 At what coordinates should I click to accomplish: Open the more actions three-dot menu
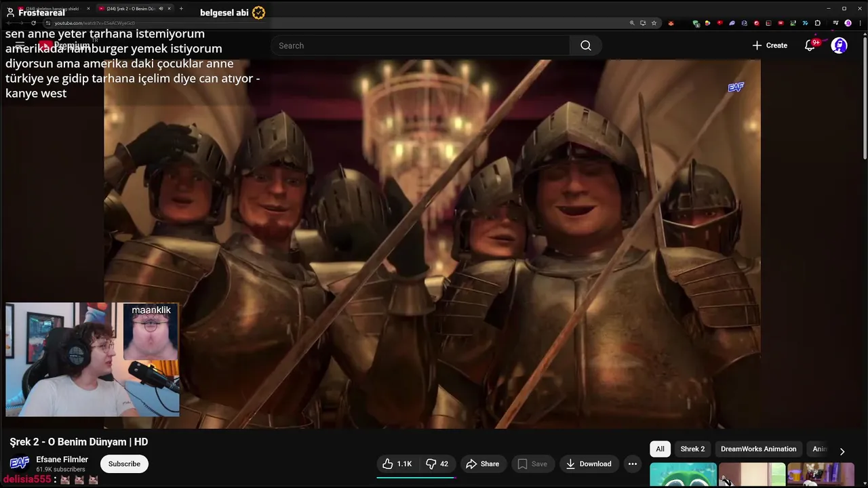pyautogui.click(x=633, y=464)
